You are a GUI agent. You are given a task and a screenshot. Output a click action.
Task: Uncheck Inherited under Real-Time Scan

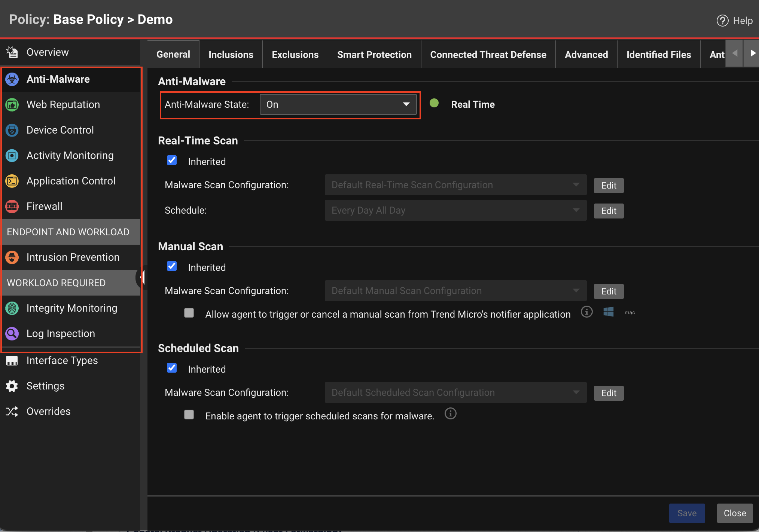(x=172, y=160)
